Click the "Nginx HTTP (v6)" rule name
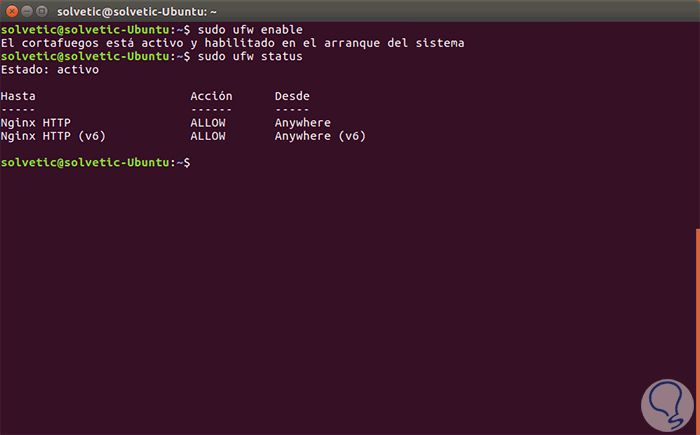Image resolution: width=700 pixels, height=435 pixels. (x=53, y=135)
